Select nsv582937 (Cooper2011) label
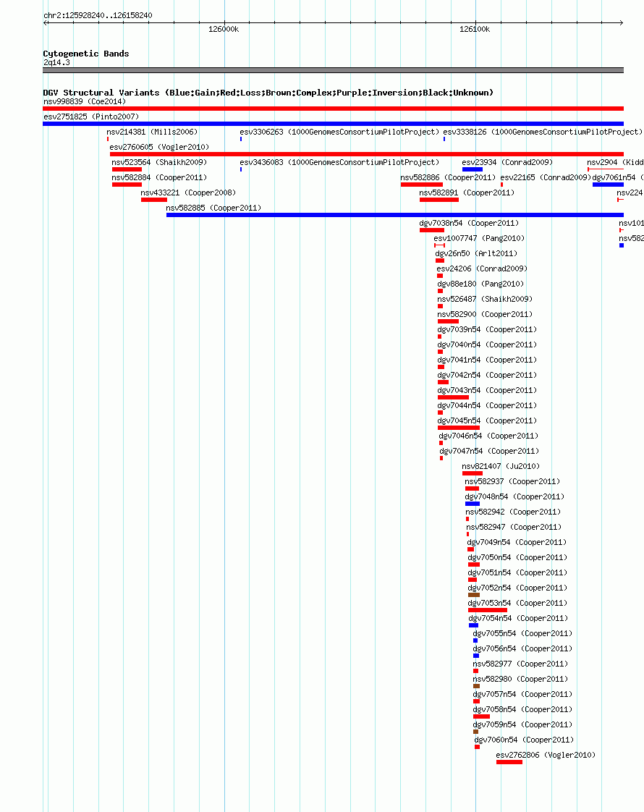644x812 pixels. 512,481
